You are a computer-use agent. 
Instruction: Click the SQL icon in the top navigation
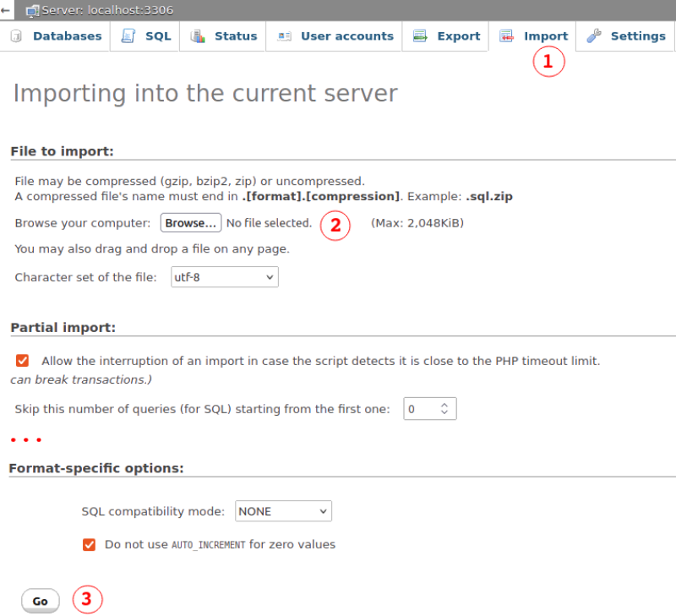pos(129,35)
